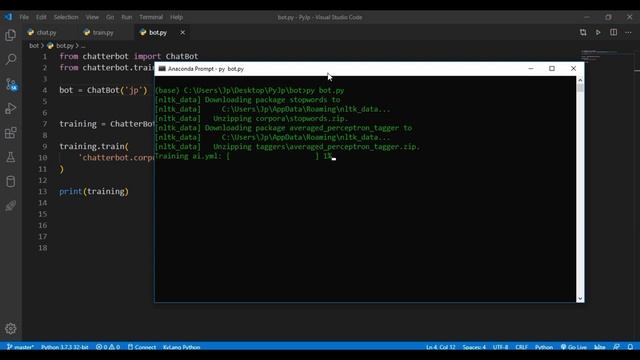Select Python 3.7.3 32-bit interpreter
The width and height of the screenshot is (640, 360).
64,347
